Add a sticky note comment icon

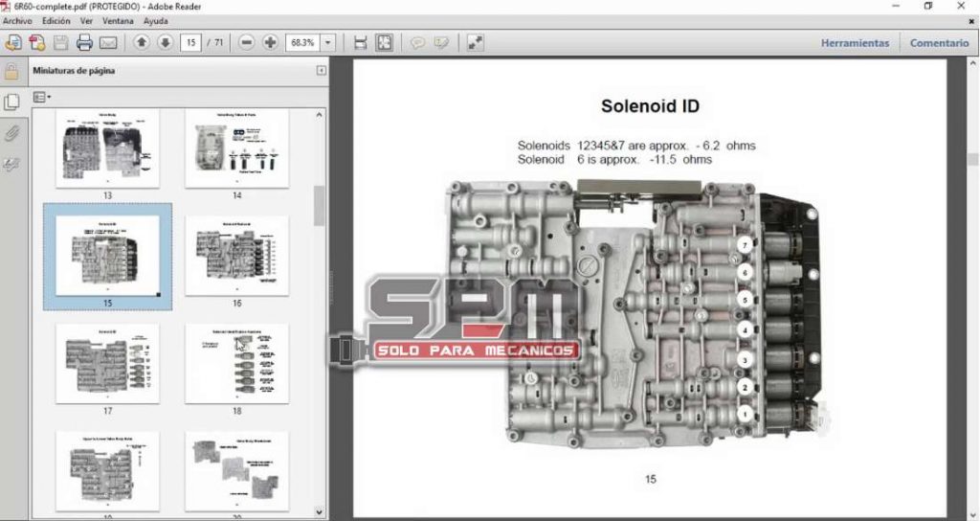click(x=417, y=42)
